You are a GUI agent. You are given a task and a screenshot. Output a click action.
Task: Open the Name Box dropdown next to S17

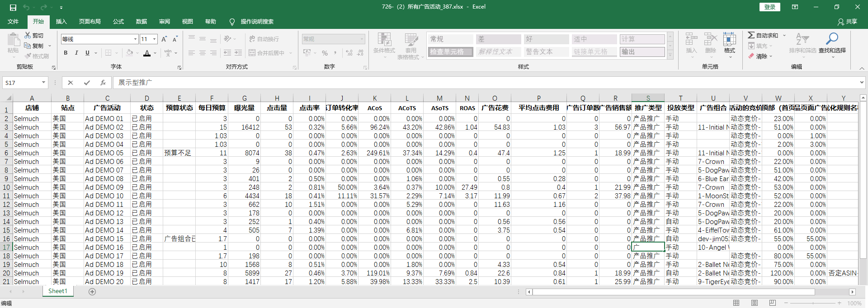point(43,83)
